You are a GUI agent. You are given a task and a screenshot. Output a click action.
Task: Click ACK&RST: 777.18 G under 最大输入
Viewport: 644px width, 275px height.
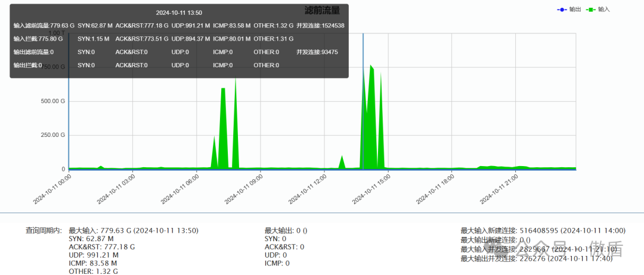point(101,246)
